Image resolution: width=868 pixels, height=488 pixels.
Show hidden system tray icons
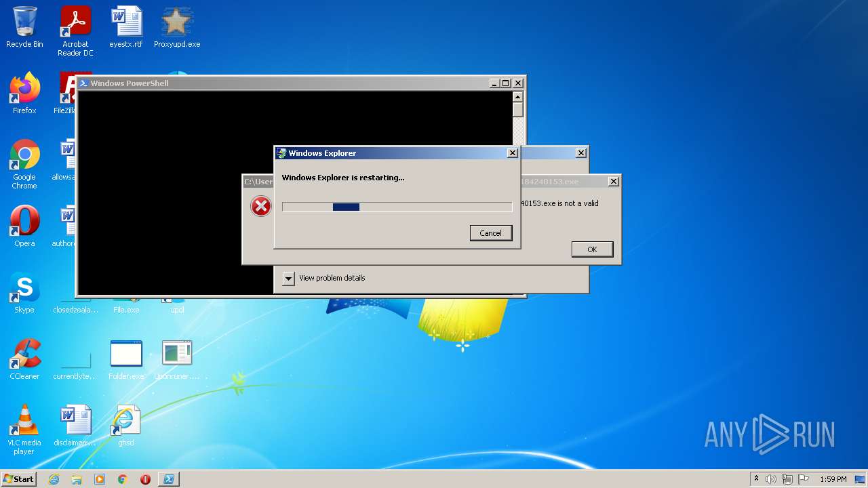click(x=756, y=479)
